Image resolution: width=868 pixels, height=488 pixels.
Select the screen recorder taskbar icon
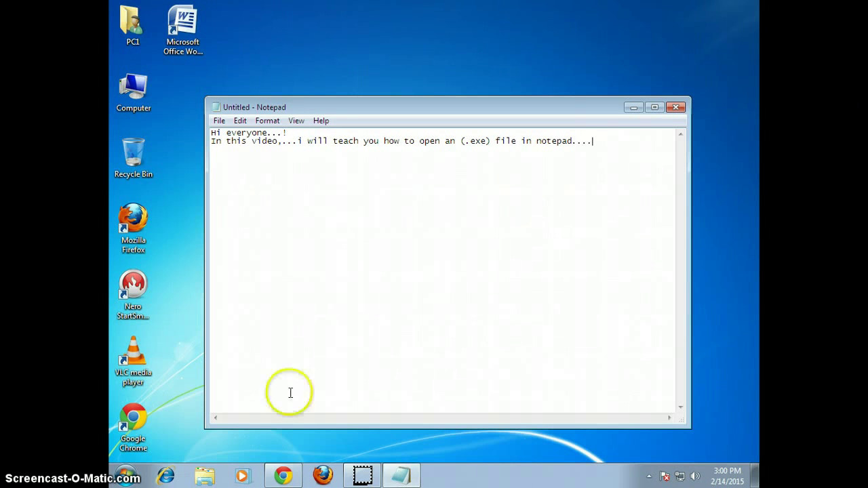pyautogui.click(x=363, y=476)
